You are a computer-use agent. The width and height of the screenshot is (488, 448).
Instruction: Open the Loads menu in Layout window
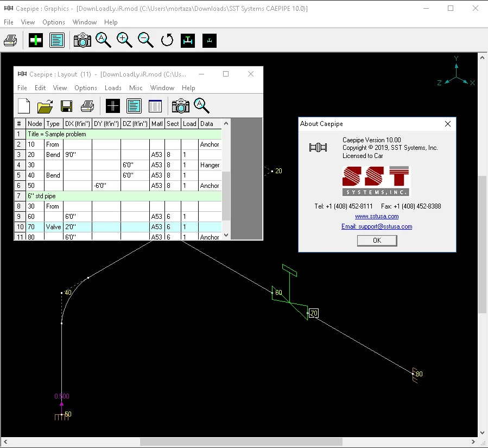point(113,88)
